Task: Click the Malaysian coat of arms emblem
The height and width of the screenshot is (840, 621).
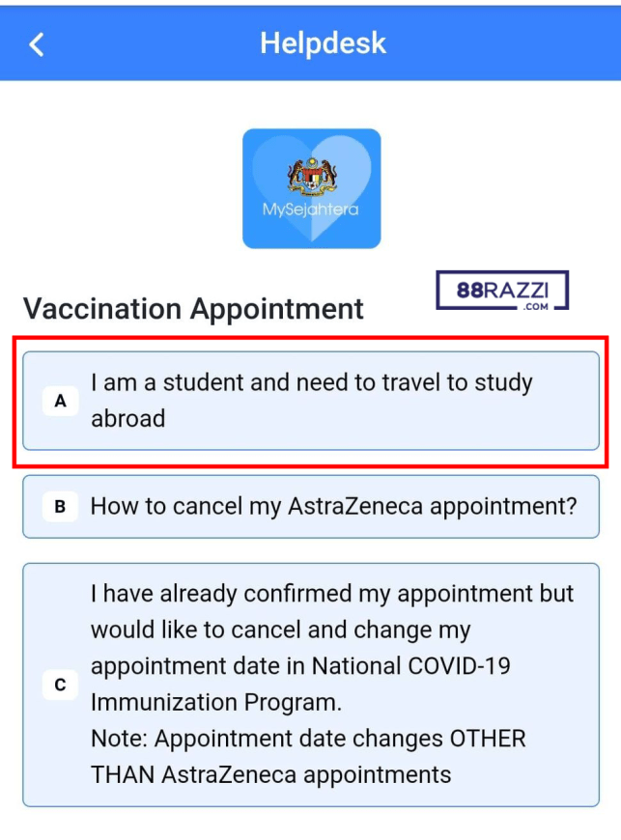Action: pyautogui.click(x=312, y=175)
